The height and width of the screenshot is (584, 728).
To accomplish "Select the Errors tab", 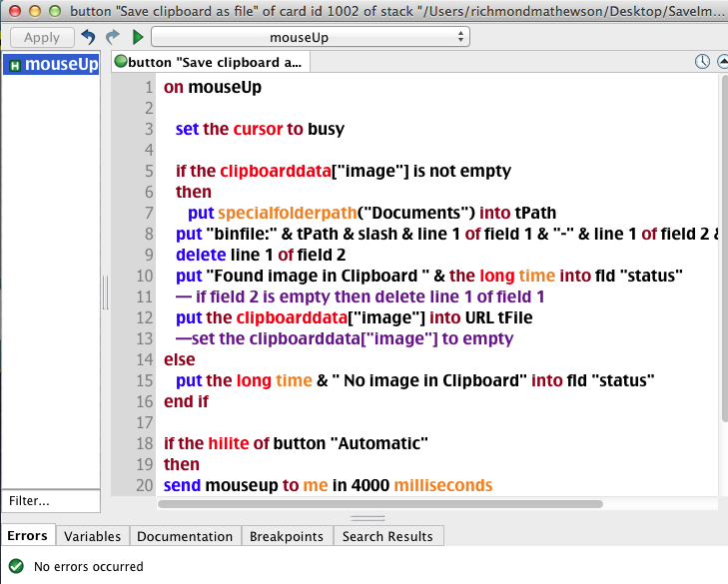I will [27, 536].
